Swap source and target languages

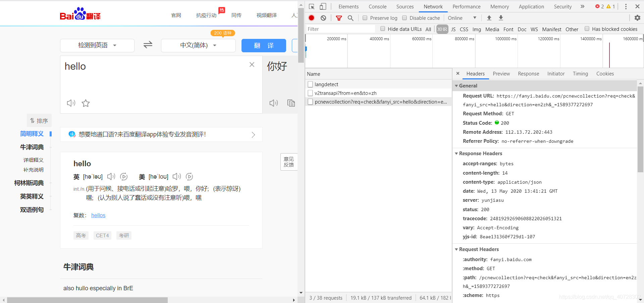pyautogui.click(x=148, y=45)
